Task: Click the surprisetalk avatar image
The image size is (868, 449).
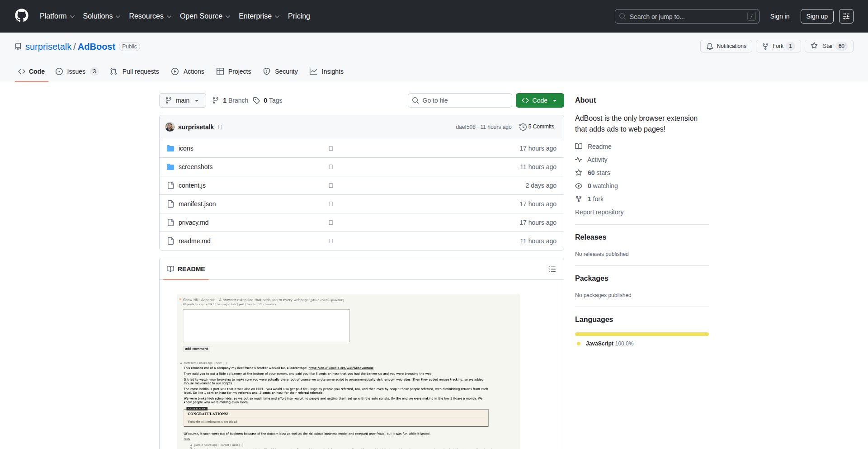Action: pos(170,127)
